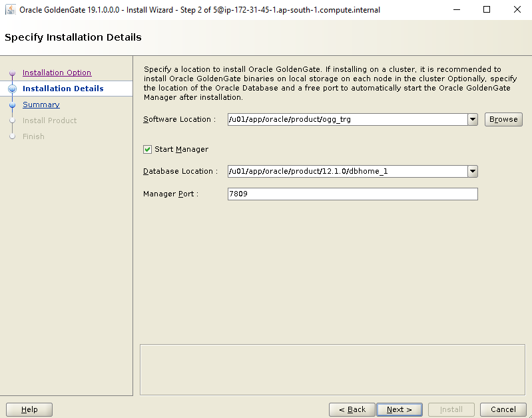Click the Help button

(x=29, y=409)
